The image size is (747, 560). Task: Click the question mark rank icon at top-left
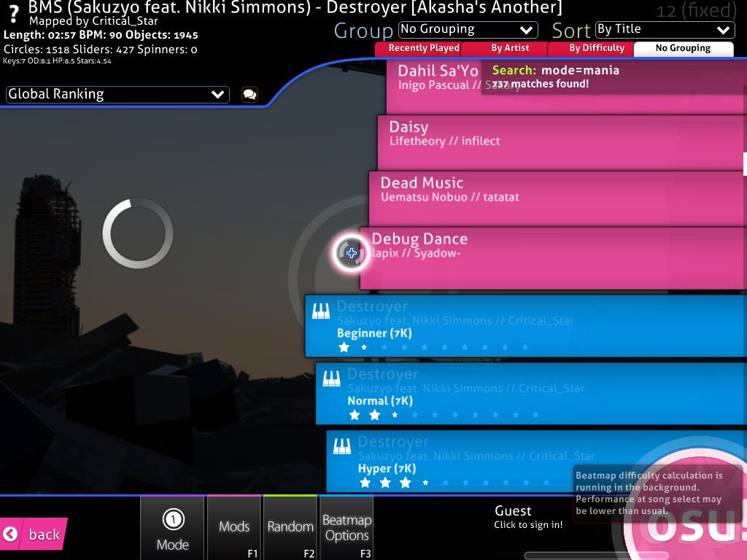[14, 15]
